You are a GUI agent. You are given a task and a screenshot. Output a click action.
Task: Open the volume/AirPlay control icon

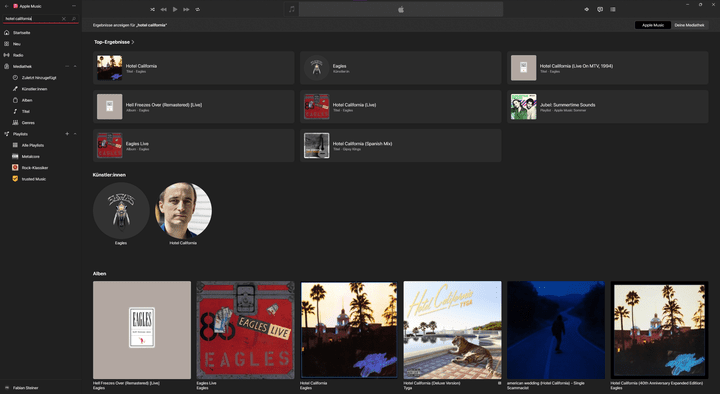point(586,9)
